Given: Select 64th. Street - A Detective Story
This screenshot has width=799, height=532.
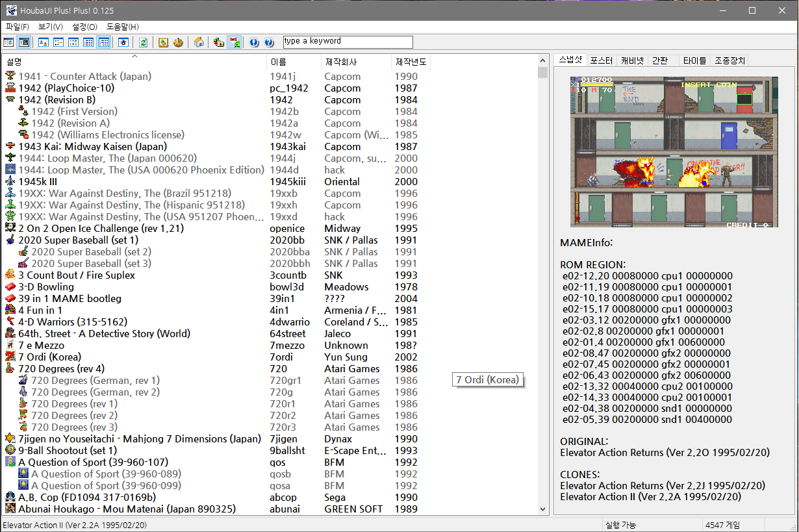Looking at the screenshot, I should click(216, 334).
